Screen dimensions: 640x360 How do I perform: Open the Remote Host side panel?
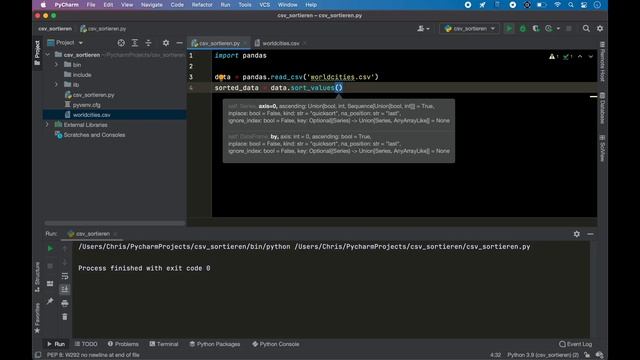coord(602,60)
